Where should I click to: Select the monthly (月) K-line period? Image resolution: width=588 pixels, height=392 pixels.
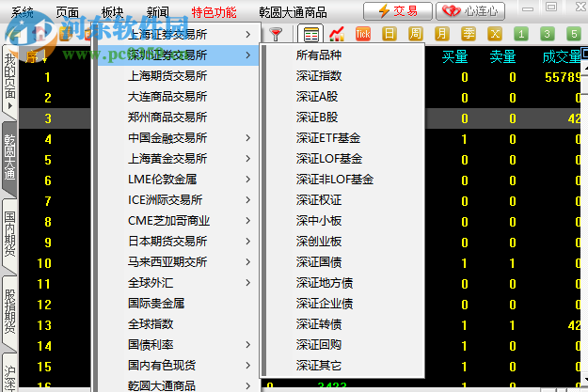(442, 34)
